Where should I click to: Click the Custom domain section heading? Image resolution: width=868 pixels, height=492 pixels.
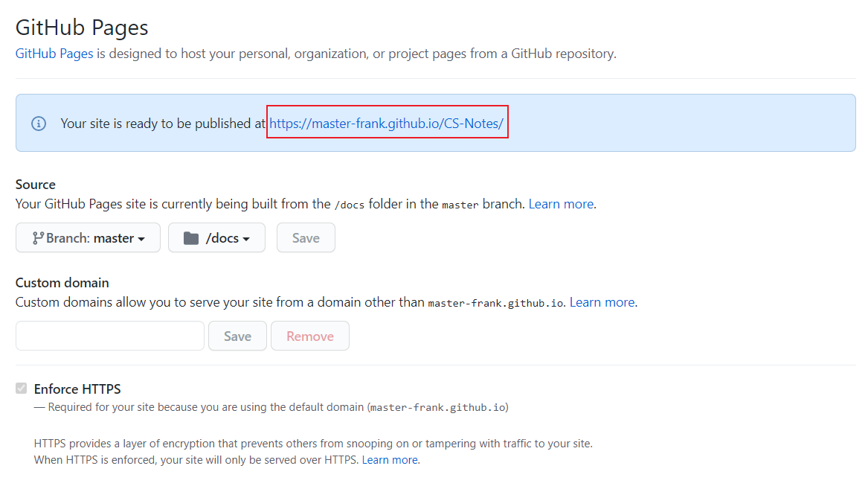62,283
